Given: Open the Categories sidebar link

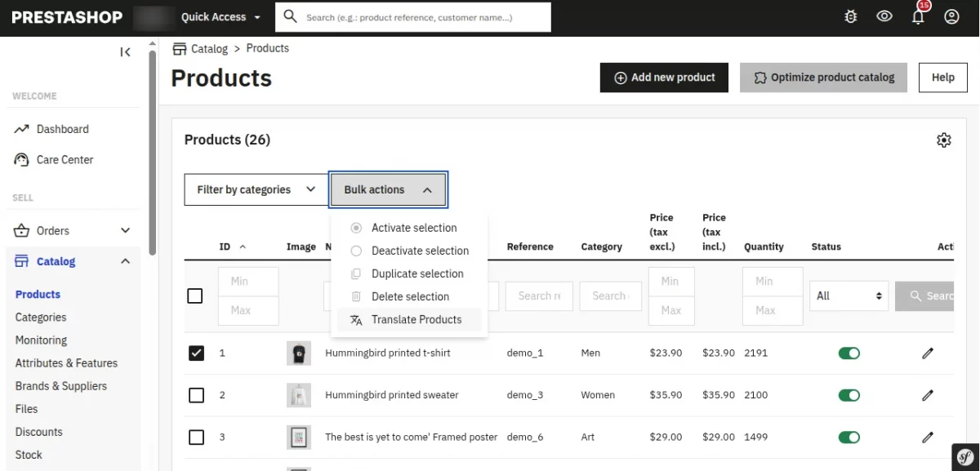Looking at the screenshot, I should [41, 318].
